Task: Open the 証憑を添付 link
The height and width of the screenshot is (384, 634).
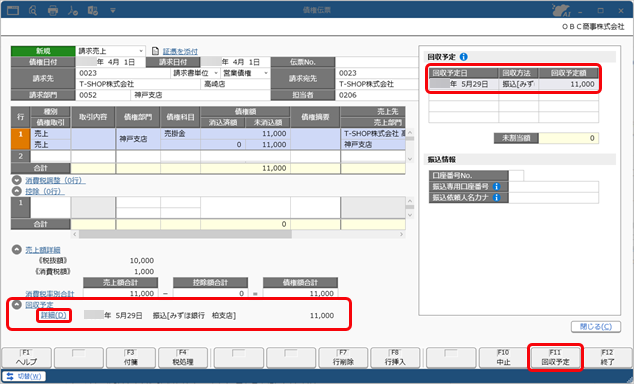Action: coord(180,51)
